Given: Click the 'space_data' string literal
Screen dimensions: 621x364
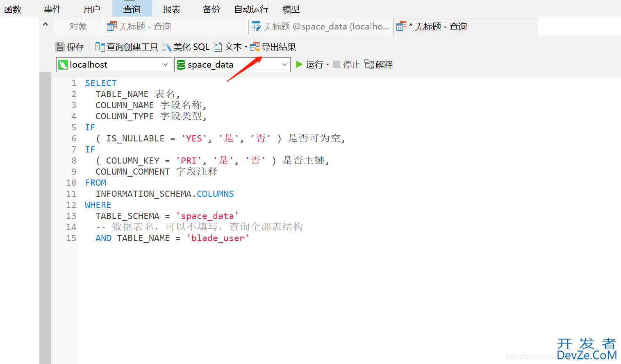Looking at the screenshot, I should (x=207, y=216).
